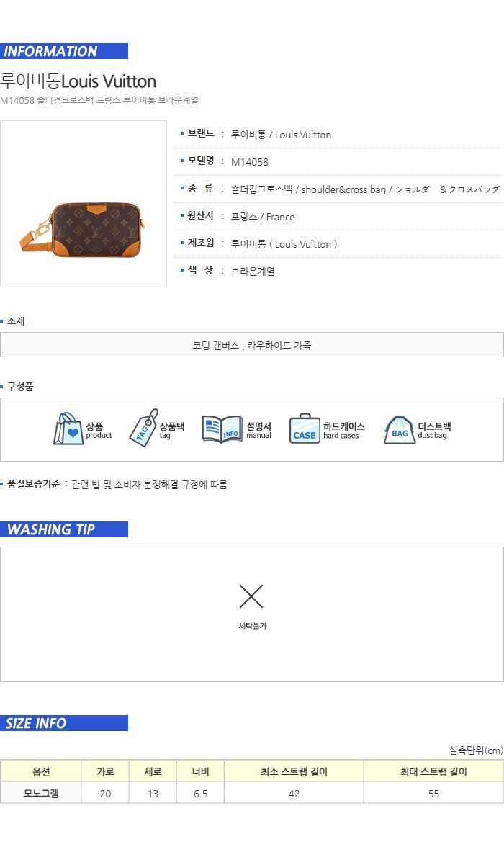This screenshot has height=865, width=504.
Task: Click the 상품 product shopping bag icon
Action: [x=68, y=429]
